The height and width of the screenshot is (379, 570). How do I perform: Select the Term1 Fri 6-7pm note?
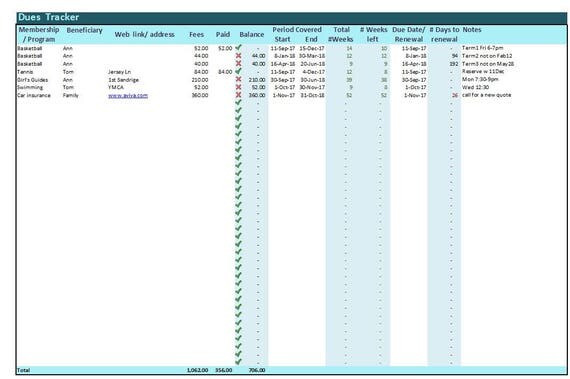point(482,48)
